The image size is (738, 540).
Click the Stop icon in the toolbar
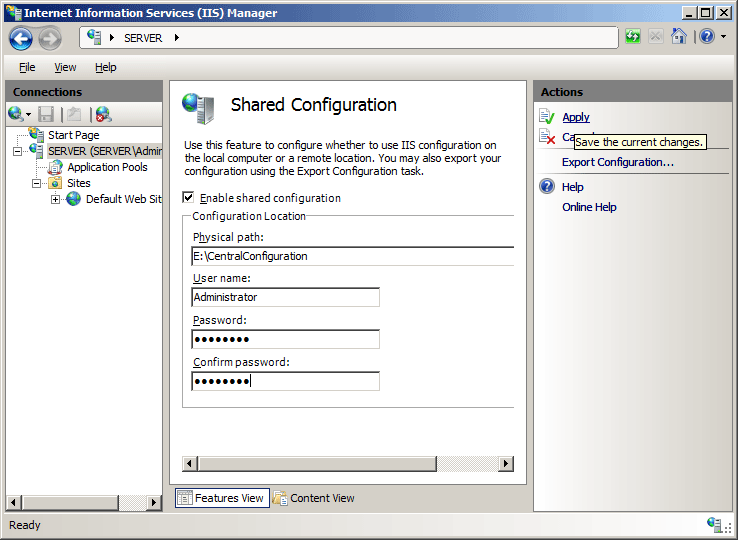click(656, 36)
